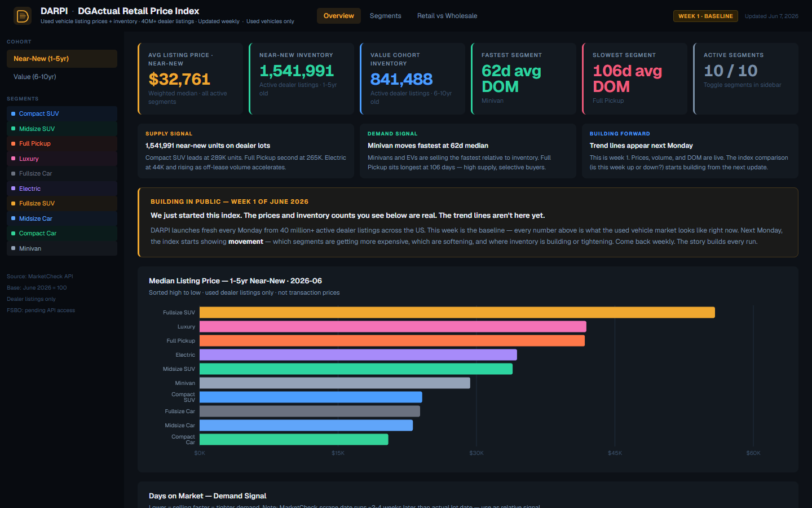Open the Retail vs Wholesale tab

click(447, 16)
